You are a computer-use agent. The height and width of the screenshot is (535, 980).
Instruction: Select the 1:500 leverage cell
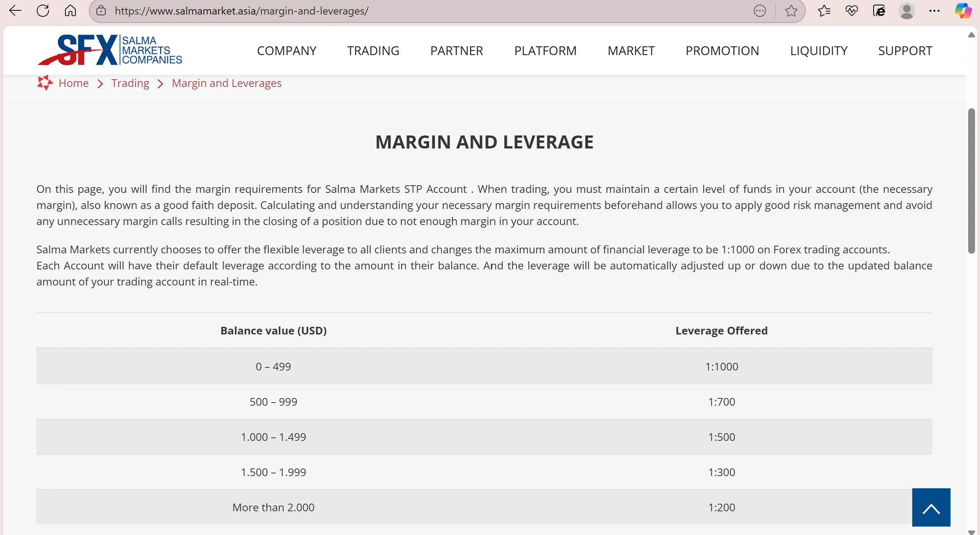tap(722, 437)
